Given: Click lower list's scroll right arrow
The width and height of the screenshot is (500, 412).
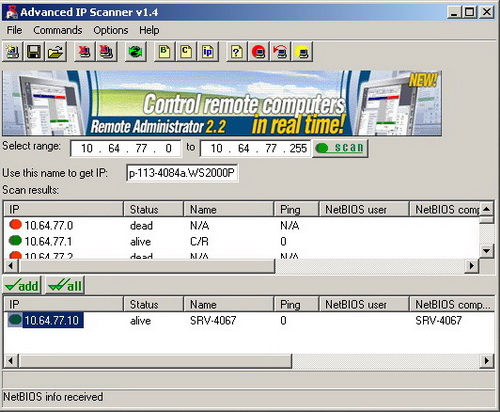Looking at the screenshot, I should [x=487, y=361].
